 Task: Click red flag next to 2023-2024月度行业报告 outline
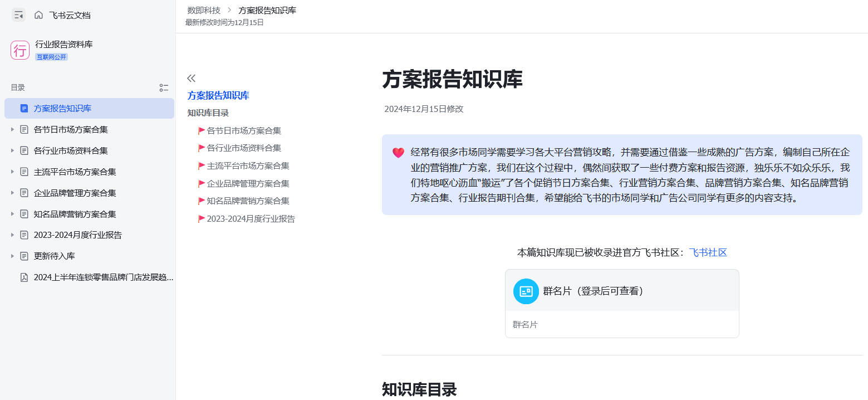[x=202, y=219]
